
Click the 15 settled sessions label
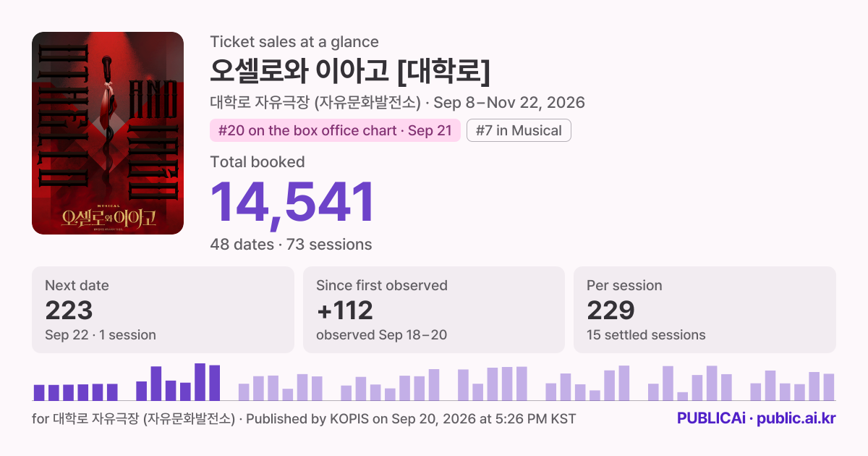646,334
